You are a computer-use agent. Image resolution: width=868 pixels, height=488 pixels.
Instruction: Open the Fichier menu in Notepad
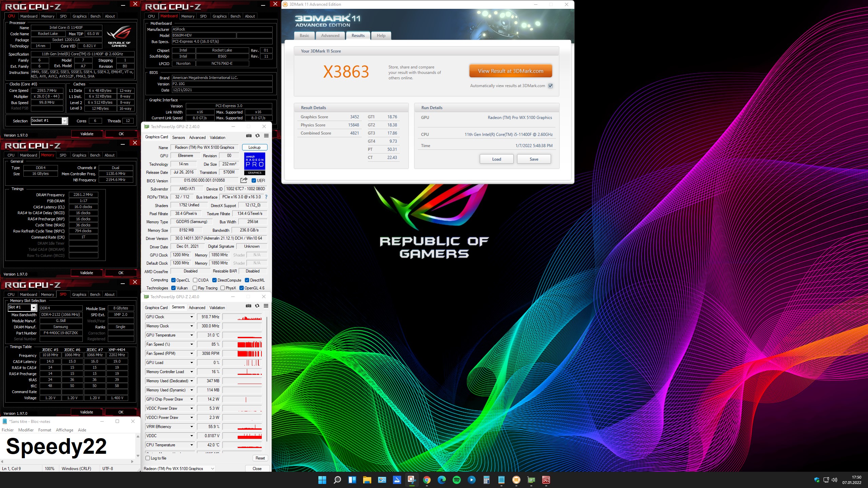tap(8, 430)
